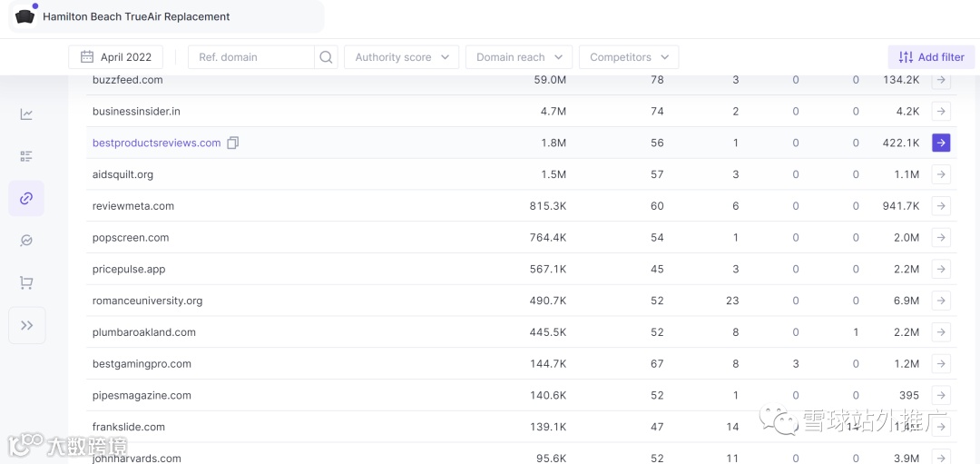The height and width of the screenshot is (464, 980).
Task: Click the 815.3K value for reviewmeta.com
Action: (548, 206)
